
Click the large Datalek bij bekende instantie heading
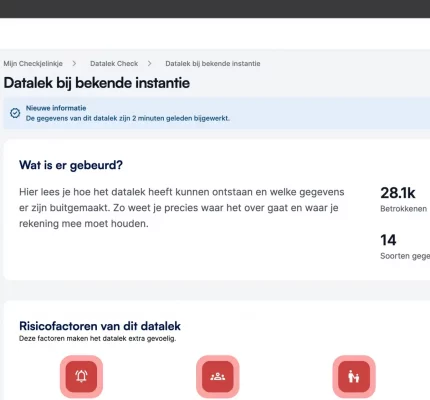97,83
